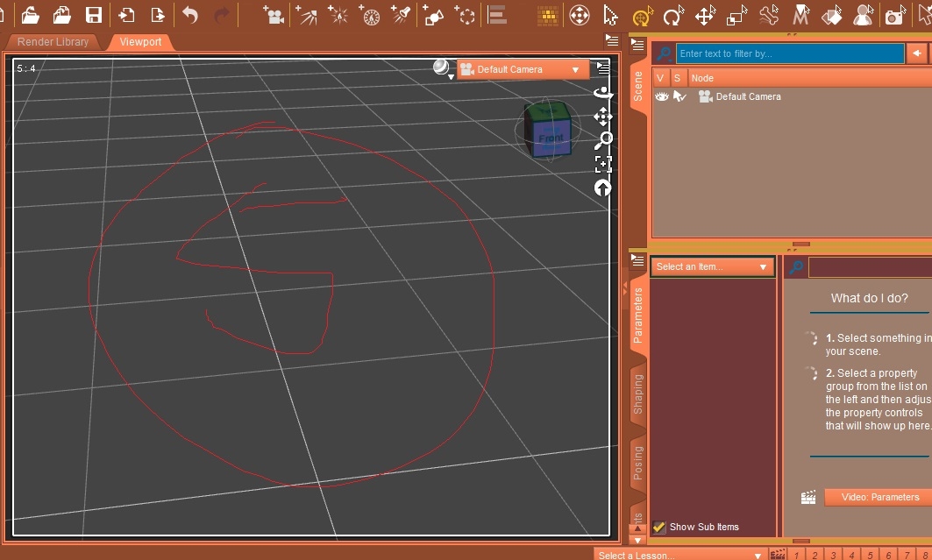This screenshot has height=560, width=932.
Task: Uncheck the Show Sub Items checkbox
Action: point(659,527)
